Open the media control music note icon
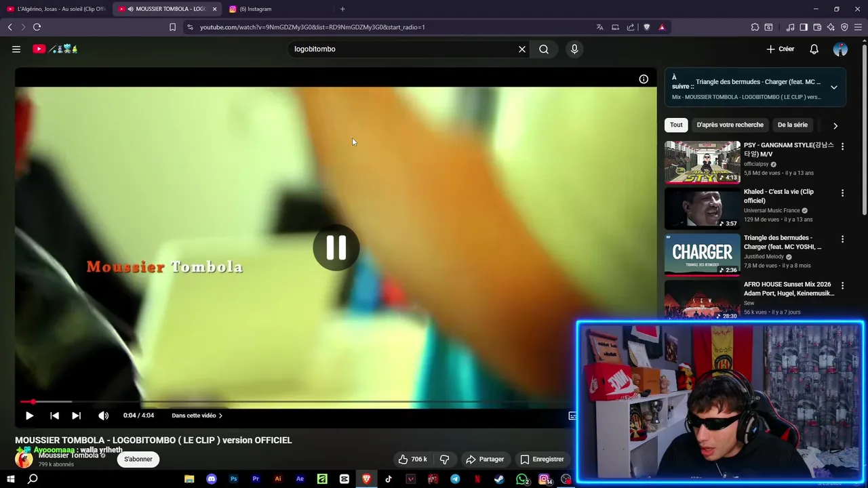Viewport: 868px width, 488px height. pyautogui.click(x=790, y=27)
